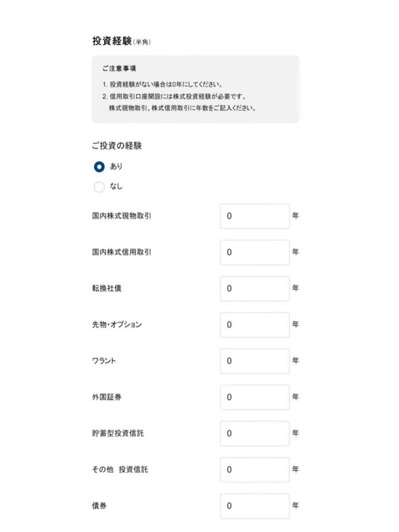Click the ご投資の経験 subsection label
399x532 pixels.
pos(117,146)
